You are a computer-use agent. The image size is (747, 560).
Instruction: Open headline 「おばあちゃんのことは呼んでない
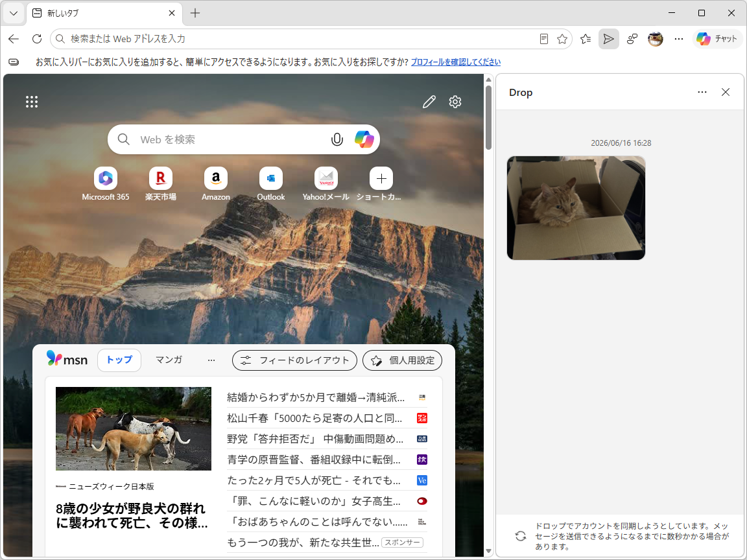(317, 521)
